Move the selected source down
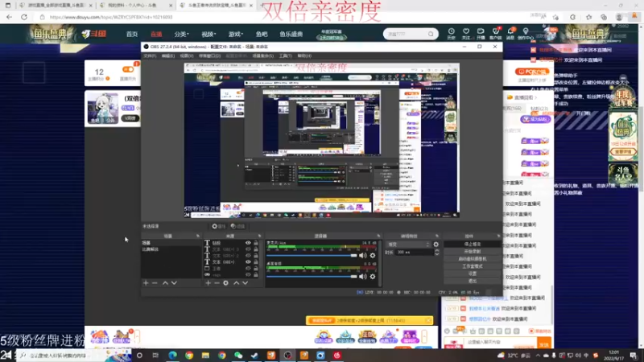The width and height of the screenshot is (644, 362). (246, 283)
